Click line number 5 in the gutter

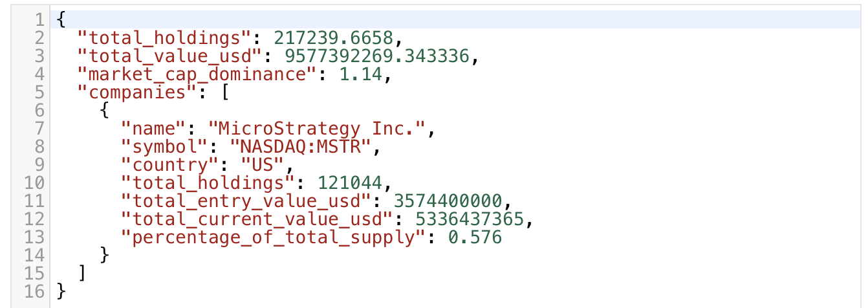[x=39, y=93]
